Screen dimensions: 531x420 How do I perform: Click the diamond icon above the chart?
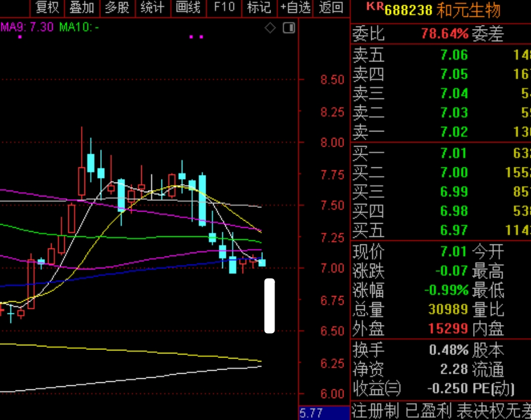pyautogui.click(x=270, y=28)
